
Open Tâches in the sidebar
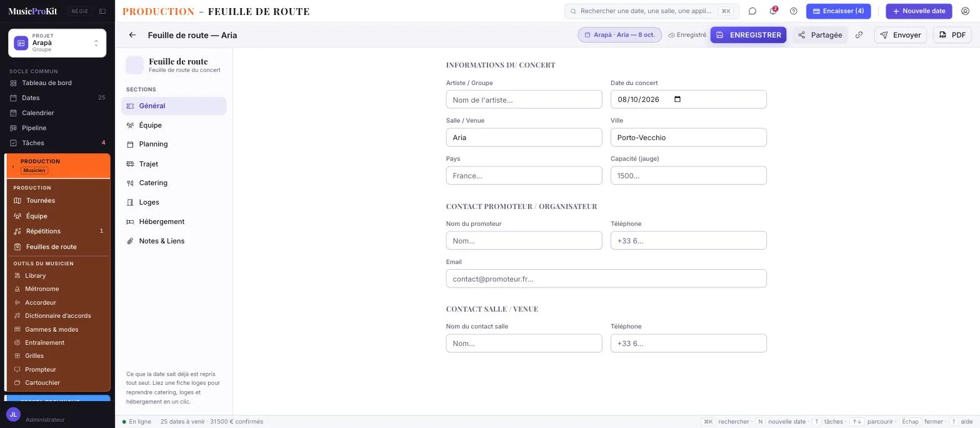point(57,143)
